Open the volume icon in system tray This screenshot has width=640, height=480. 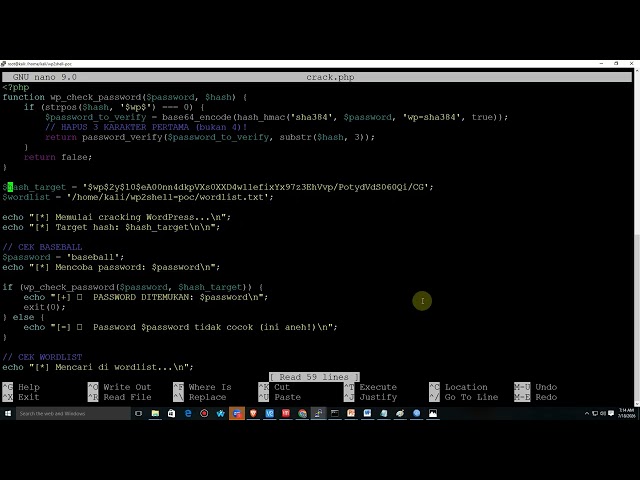[603, 413]
